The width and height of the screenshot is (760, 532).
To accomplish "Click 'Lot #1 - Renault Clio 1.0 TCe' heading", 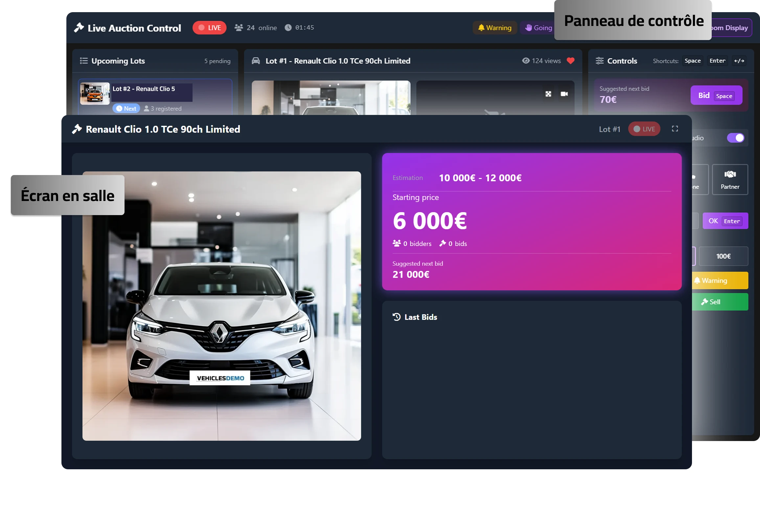I will point(338,61).
